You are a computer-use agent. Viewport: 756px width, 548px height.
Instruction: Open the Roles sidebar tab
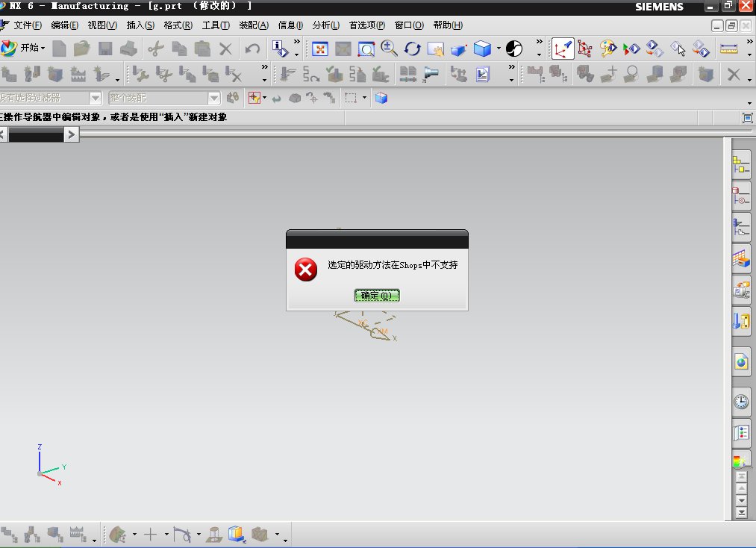(741, 432)
